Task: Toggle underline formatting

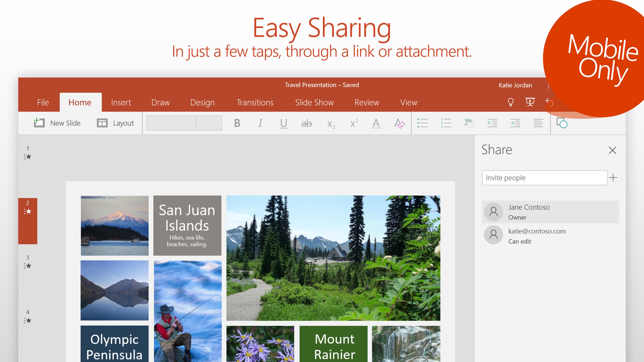Action: 284,123
